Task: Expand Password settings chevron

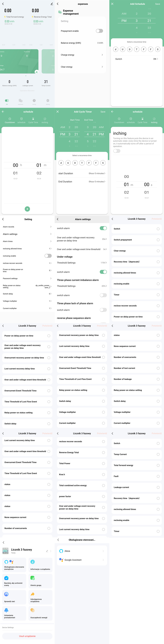Action: [51, 278]
